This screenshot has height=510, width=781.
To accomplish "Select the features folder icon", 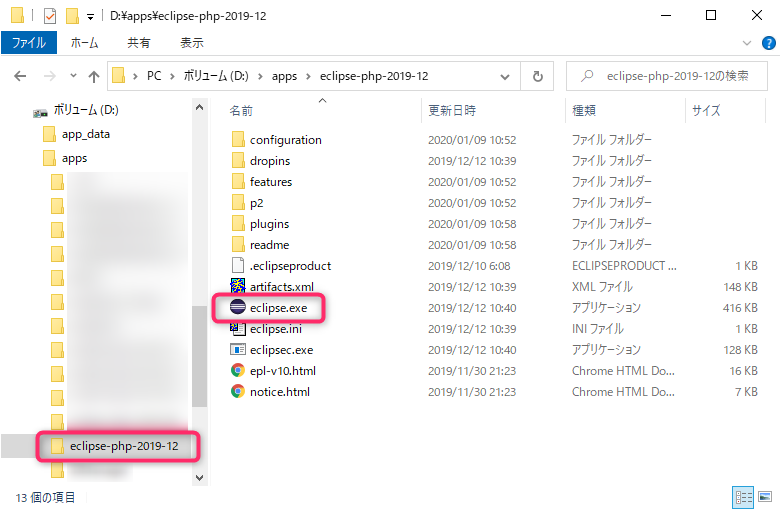I will tap(238, 181).
